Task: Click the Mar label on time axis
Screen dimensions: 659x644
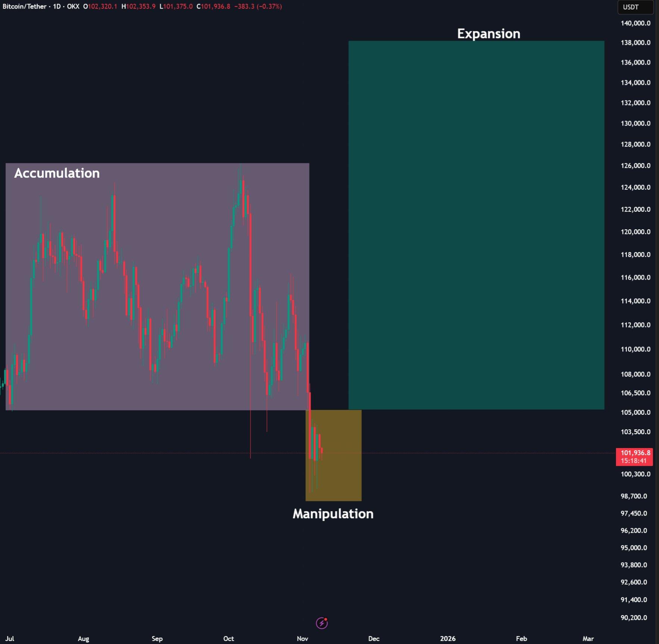Action: point(588,638)
